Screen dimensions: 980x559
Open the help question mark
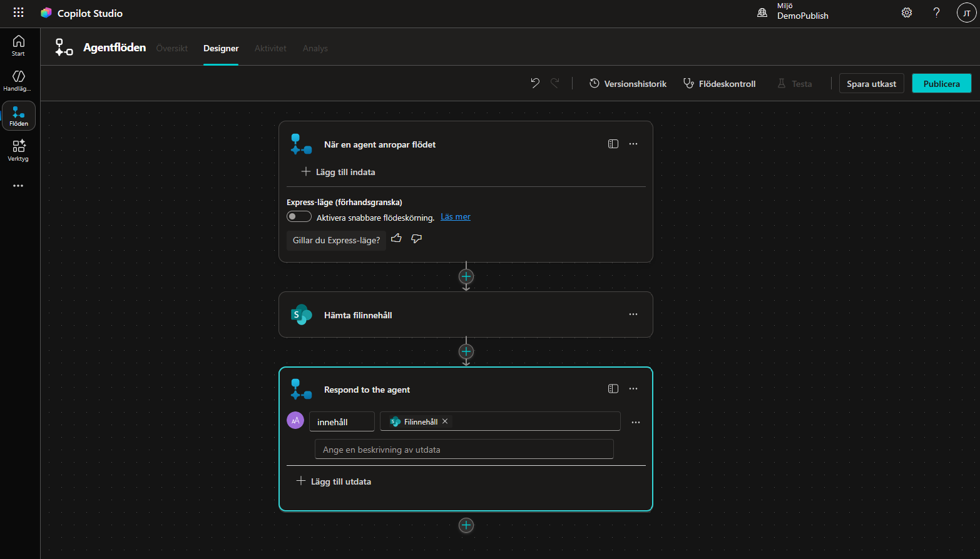[x=936, y=13]
